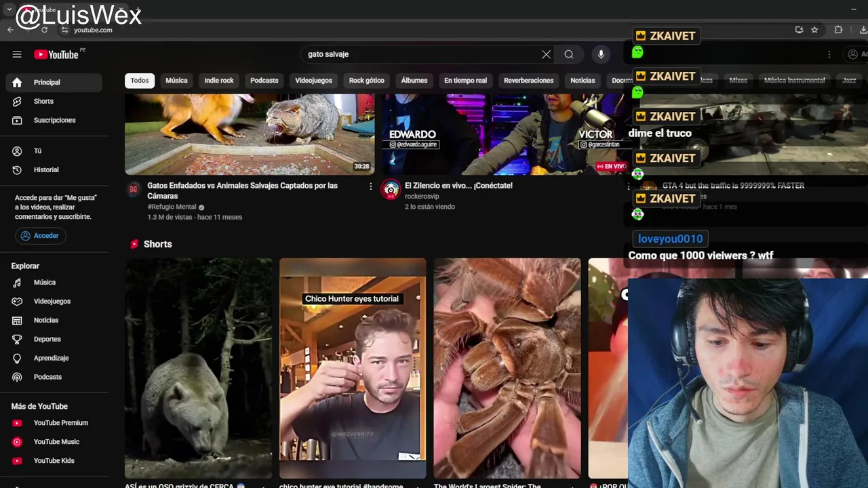Select the Todos filter chip
Image resolution: width=868 pixels, height=488 pixels.
coord(140,81)
